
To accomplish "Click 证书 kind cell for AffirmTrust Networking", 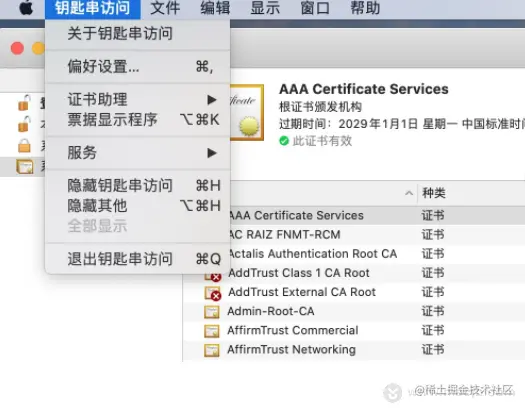I will pyautogui.click(x=433, y=350).
